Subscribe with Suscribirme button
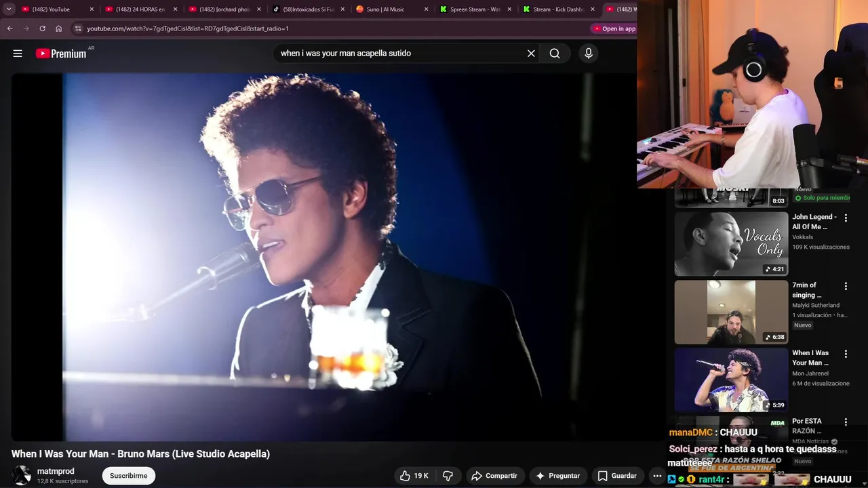This screenshot has height=488, width=868. (129, 476)
